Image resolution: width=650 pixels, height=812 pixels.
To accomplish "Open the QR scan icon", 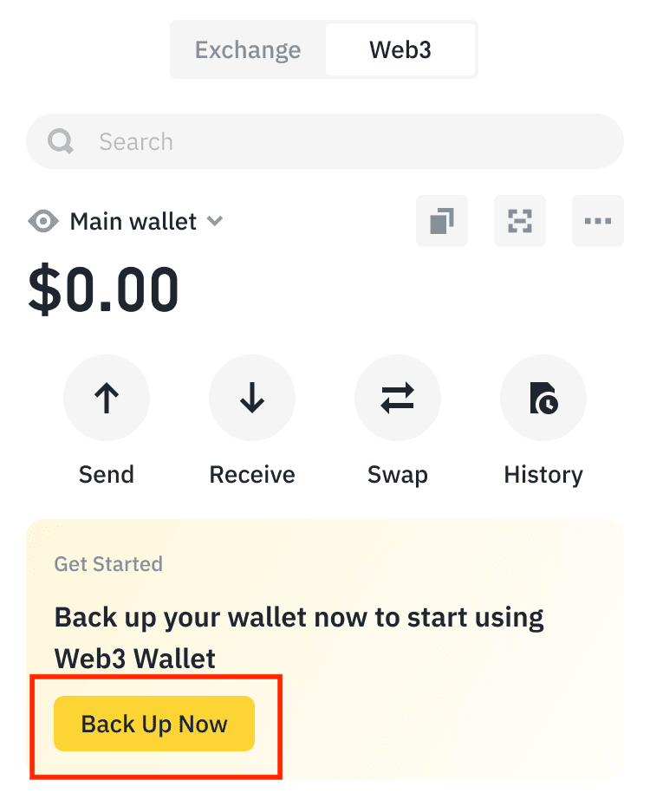I will [520, 221].
